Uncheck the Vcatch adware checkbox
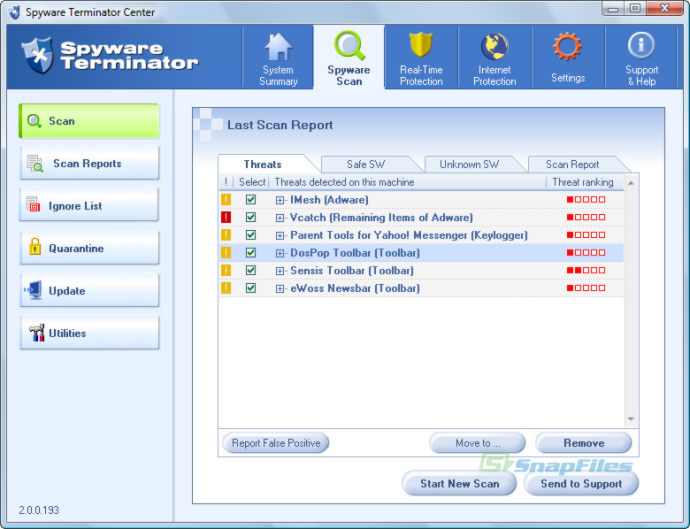The width and height of the screenshot is (690, 529). coord(251,217)
